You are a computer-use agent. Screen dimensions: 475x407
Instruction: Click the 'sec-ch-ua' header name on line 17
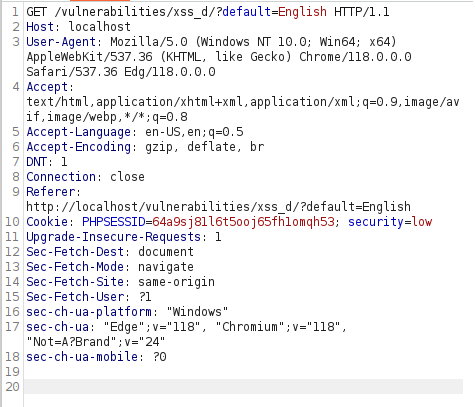(x=58, y=327)
